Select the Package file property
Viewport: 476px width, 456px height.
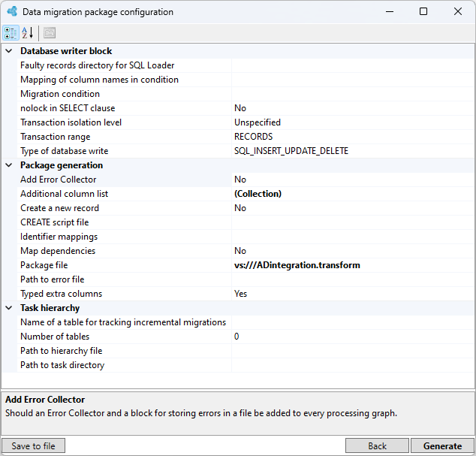tap(125, 265)
